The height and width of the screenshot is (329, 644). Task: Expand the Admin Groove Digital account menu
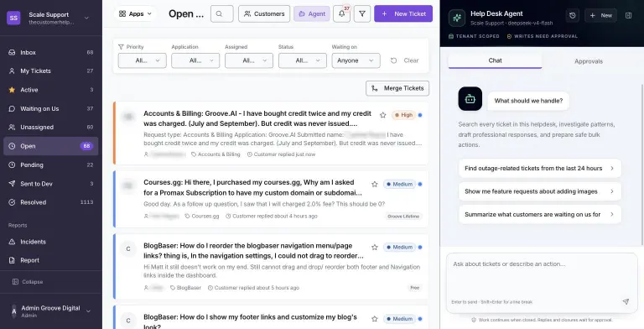(88, 311)
